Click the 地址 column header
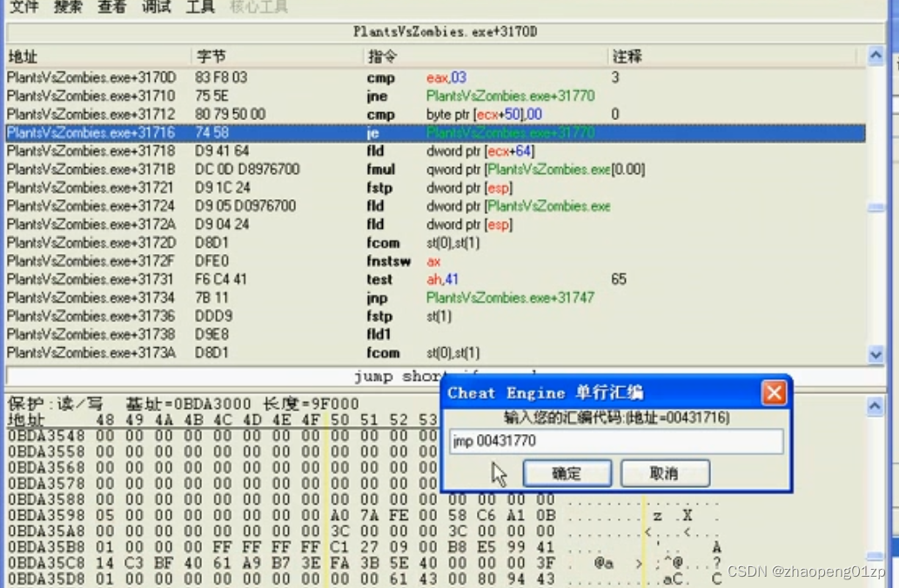This screenshot has width=899, height=588. [x=23, y=57]
